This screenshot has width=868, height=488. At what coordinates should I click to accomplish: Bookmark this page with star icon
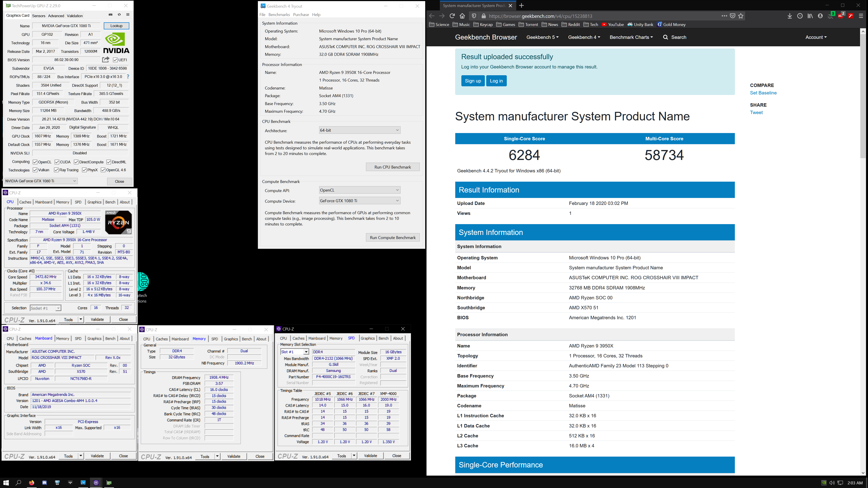pos(741,16)
